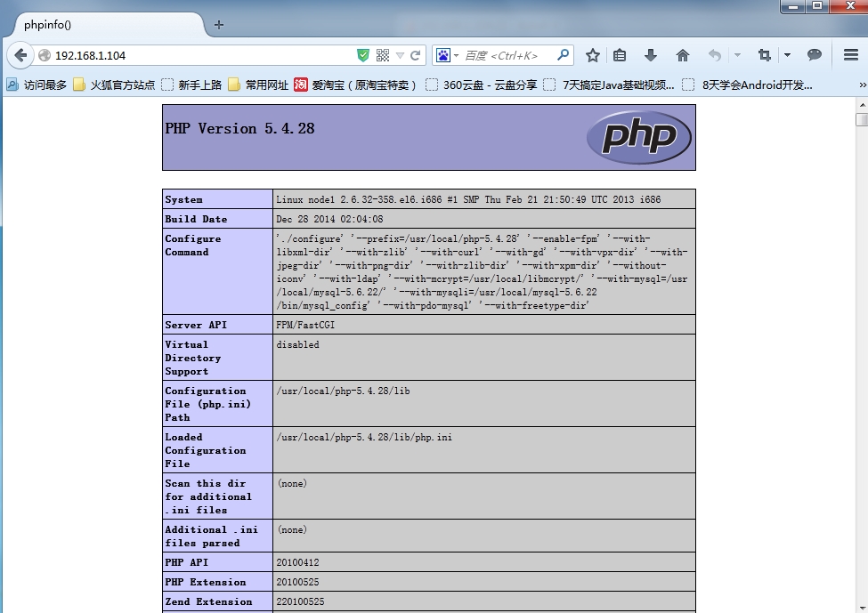Expand the address bar history dropdown arrow
Image resolution: width=868 pixels, height=613 pixels.
[400, 55]
